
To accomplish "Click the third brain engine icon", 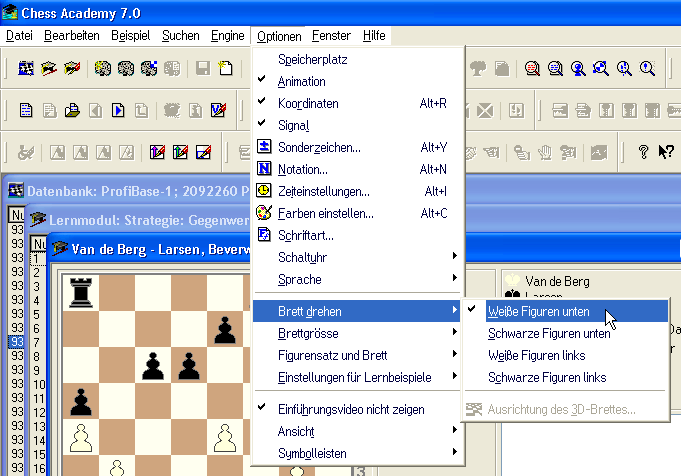I will tap(149, 68).
